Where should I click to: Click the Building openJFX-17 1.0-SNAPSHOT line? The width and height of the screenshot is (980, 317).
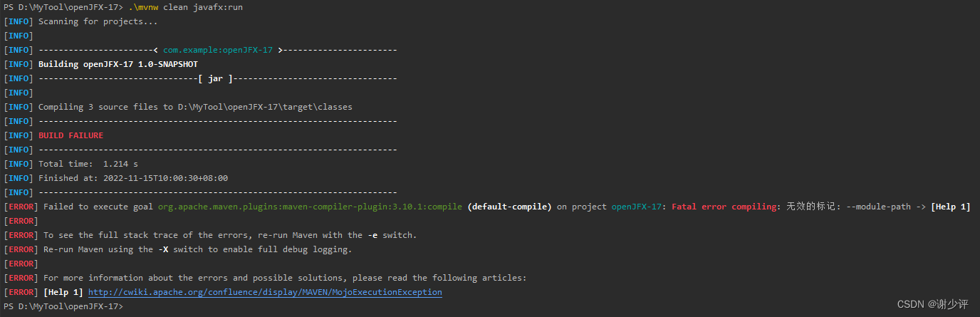[x=118, y=64]
